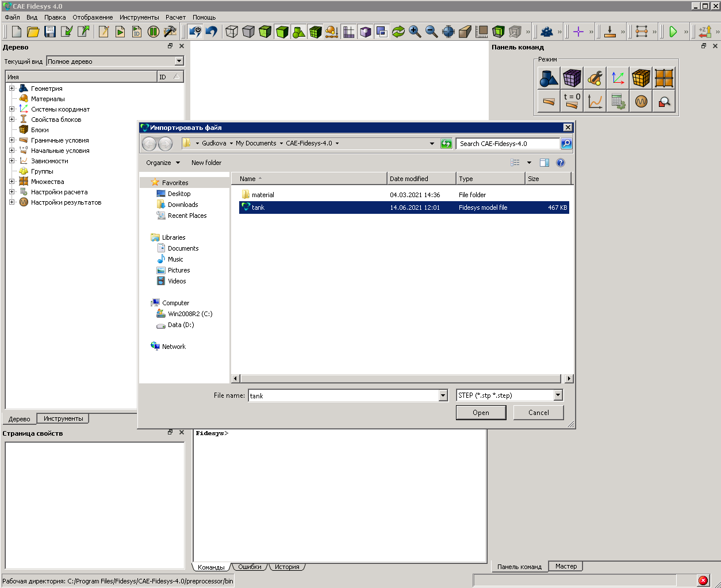721x588 pixels.
Task: Open Results settings wave icon
Action: click(x=641, y=101)
